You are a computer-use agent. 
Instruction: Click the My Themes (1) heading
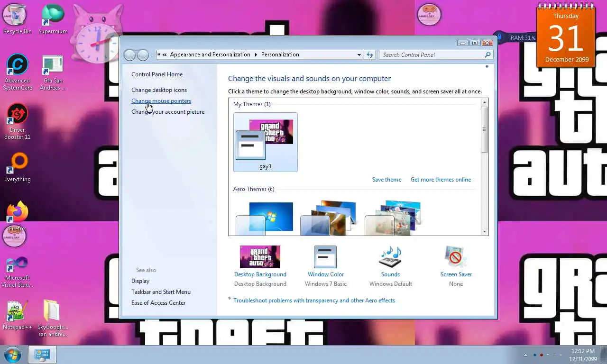tap(252, 104)
